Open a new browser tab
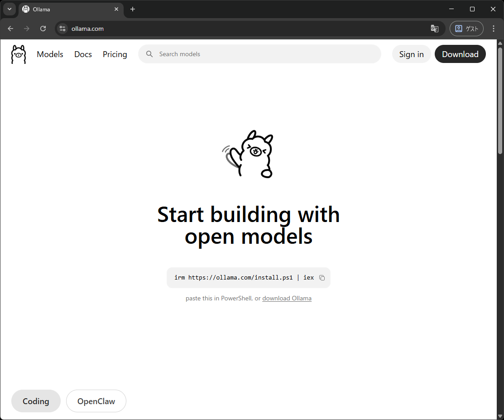This screenshot has height=420, width=504. pyautogui.click(x=133, y=9)
